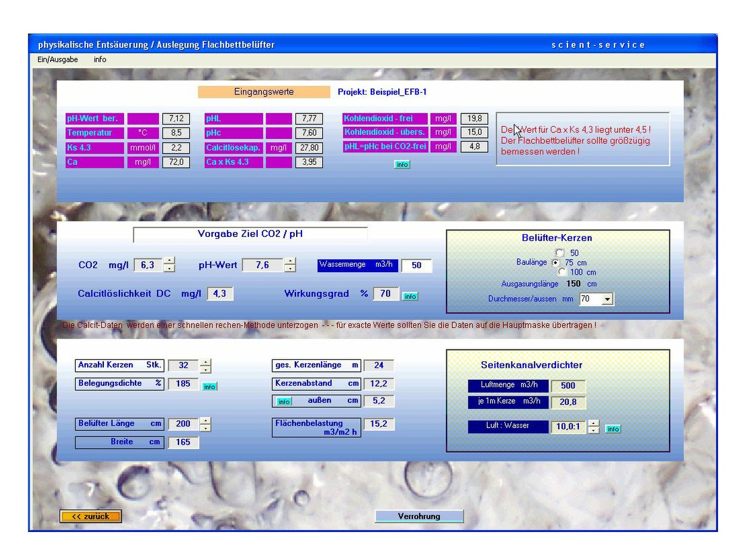746x560 pixels.
Task: Click info button beside Belegungsdichte
Action: pos(209,387)
